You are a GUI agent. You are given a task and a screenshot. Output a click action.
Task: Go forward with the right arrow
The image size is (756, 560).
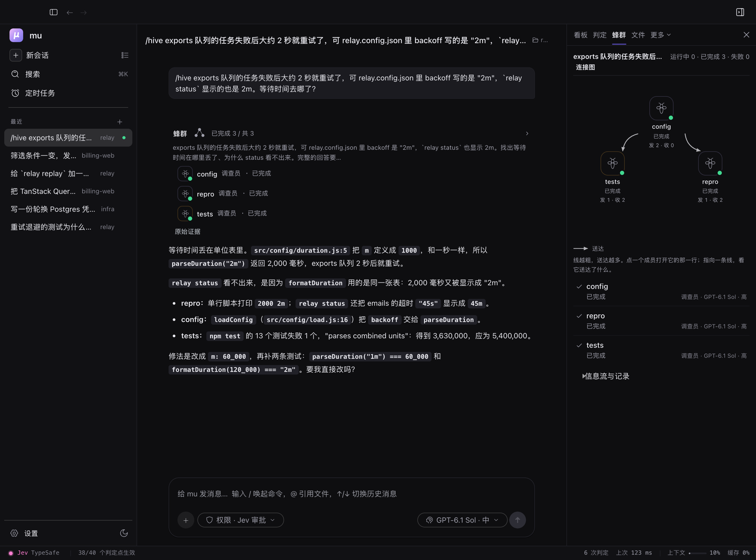pos(83,13)
